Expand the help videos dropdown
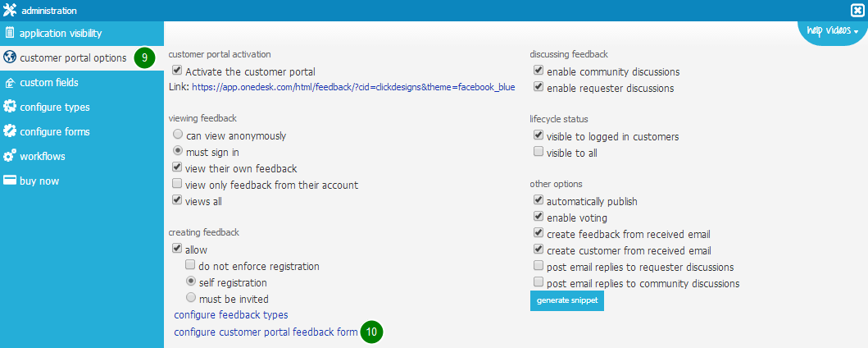This screenshot has width=868, height=348. [x=833, y=31]
